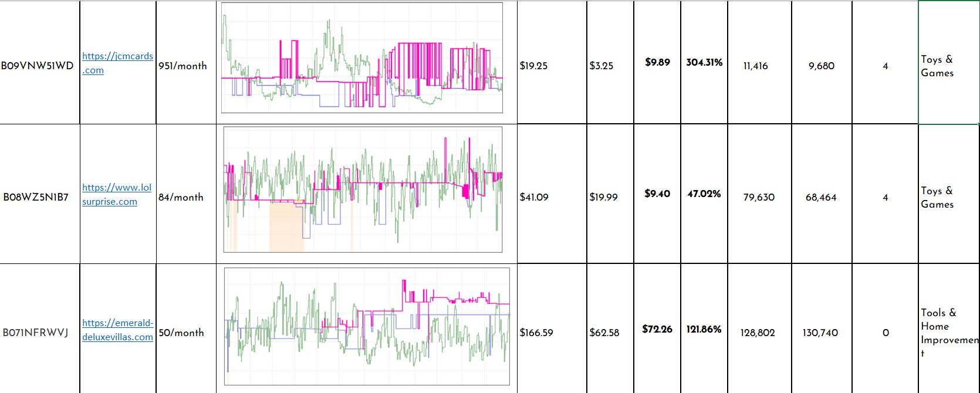Viewport: 980px width, 393px height.
Task: Select the cell containing 0 in the B071NFRWVJ row
Action: [x=885, y=328]
